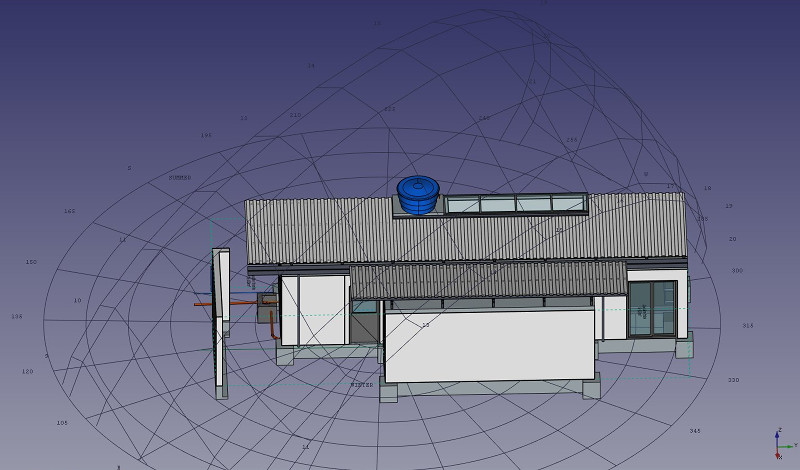Click the 105 degree azimuth label
The image size is (800, 470).
click(62, 423)
